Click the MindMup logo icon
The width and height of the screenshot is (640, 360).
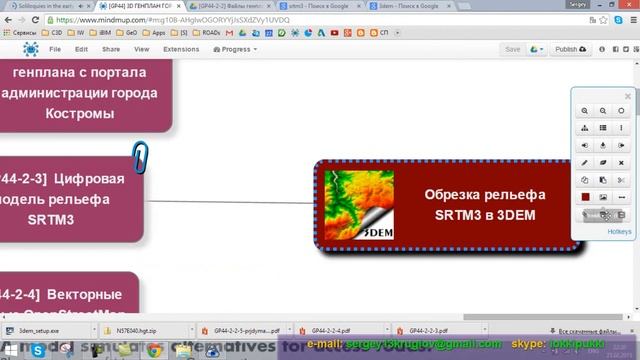(x=31, y=49)
